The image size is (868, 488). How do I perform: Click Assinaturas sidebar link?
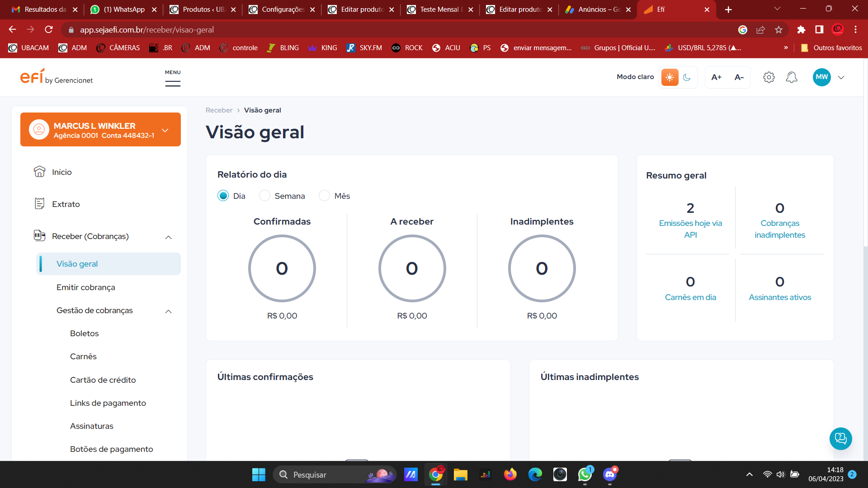coord(91,426)
